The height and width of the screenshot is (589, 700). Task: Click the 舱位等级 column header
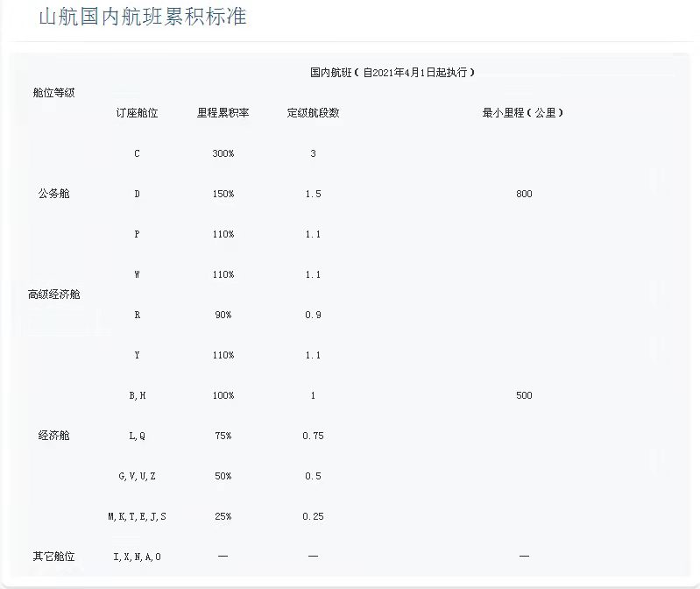point(53,93)
